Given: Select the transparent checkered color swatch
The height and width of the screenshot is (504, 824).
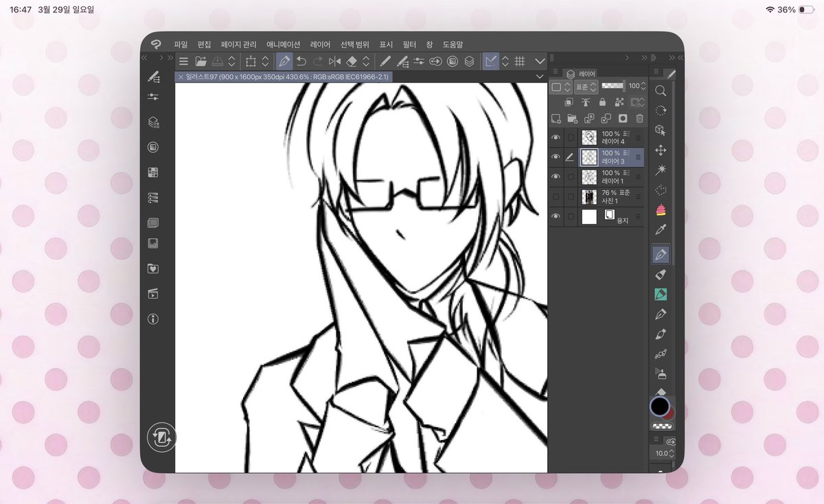Looking at the screenshot, I should pos(661,426).
